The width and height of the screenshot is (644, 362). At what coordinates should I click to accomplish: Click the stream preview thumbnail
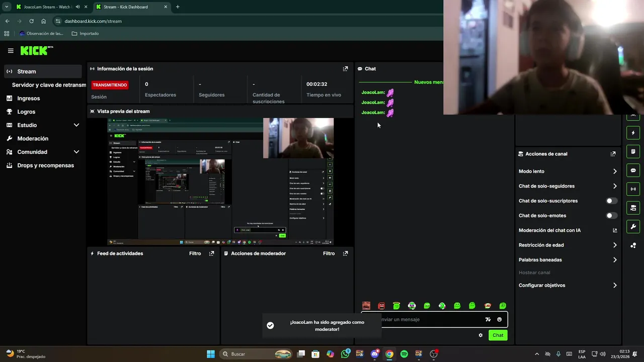(220, 182)
